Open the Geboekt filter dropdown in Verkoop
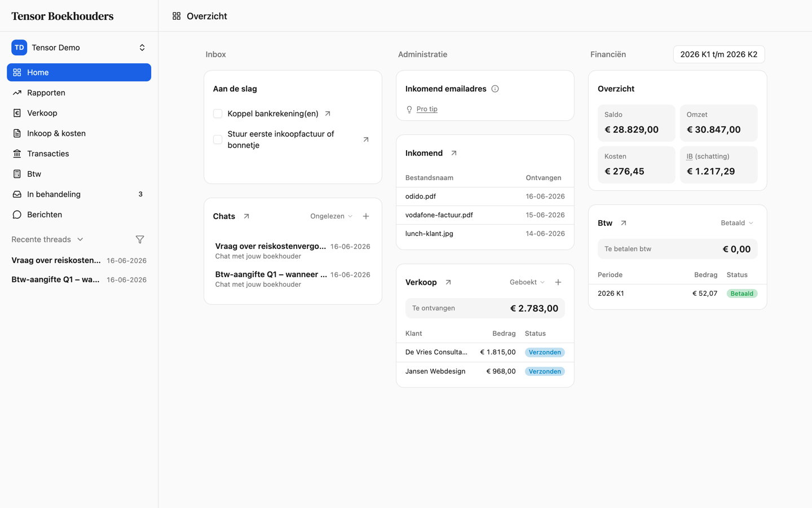The image size is (812, 508). 527,282
